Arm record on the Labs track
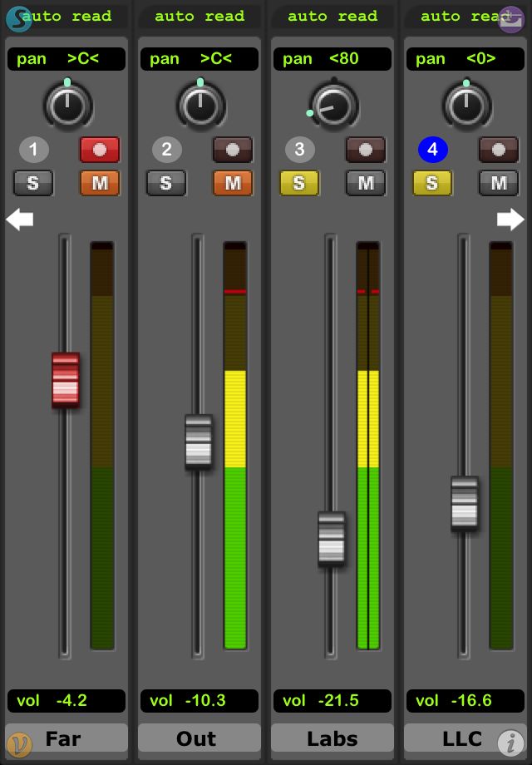 366,150
